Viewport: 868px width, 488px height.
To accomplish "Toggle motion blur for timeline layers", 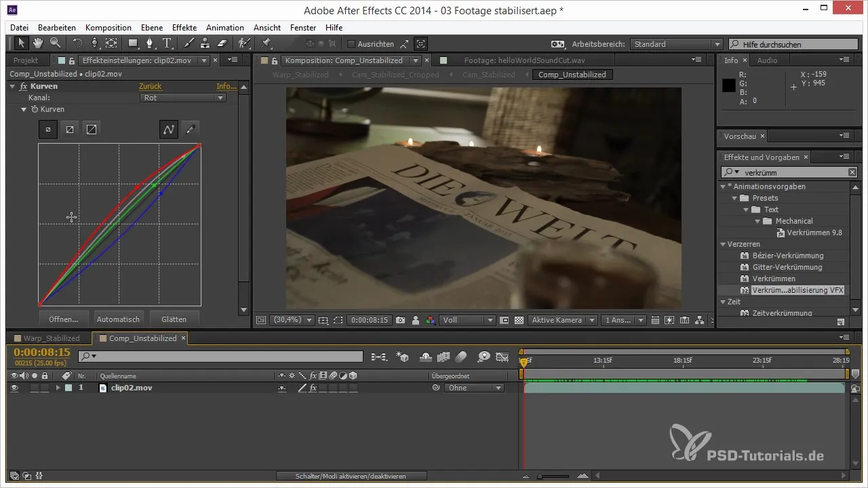I will [x=461, y=356].
